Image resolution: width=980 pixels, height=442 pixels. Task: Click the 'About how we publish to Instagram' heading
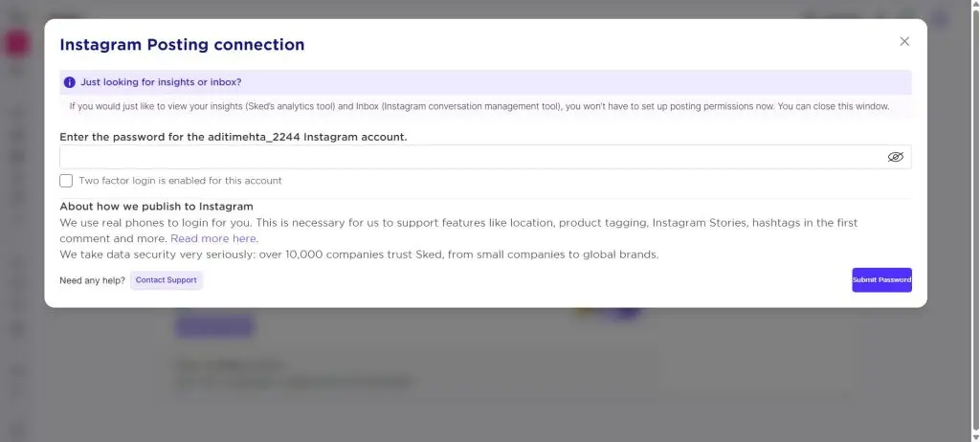[x=156, y=207]
